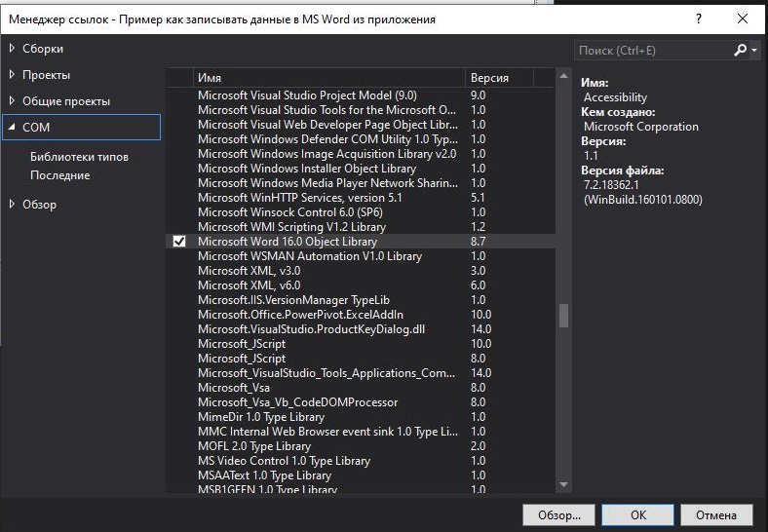Click the list scroll up arrow
768x532 pixels.
coord(563,76)
